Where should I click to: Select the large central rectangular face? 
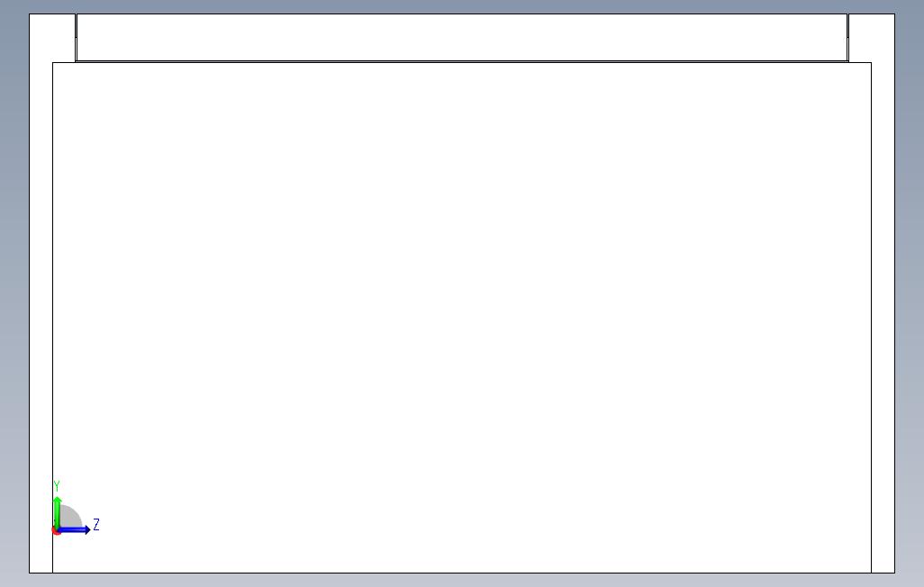coord(462,317)
